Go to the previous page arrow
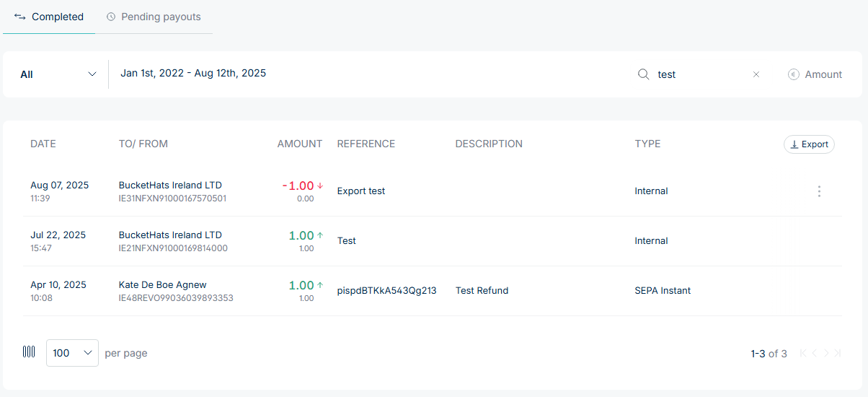The width and height of the screenshot is (868, 397). (815, 353)
